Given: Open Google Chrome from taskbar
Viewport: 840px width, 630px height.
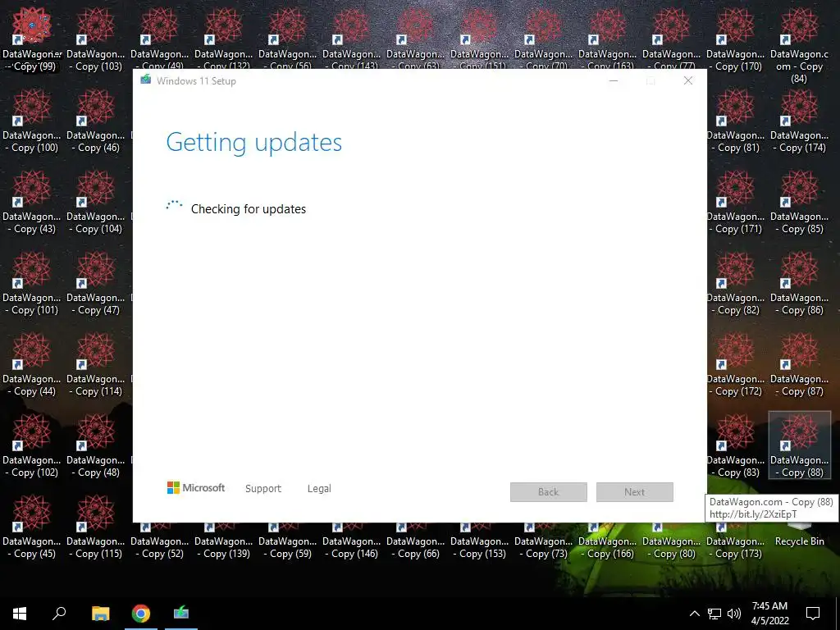Looking at the screenshot, I should tap(141, 614).
